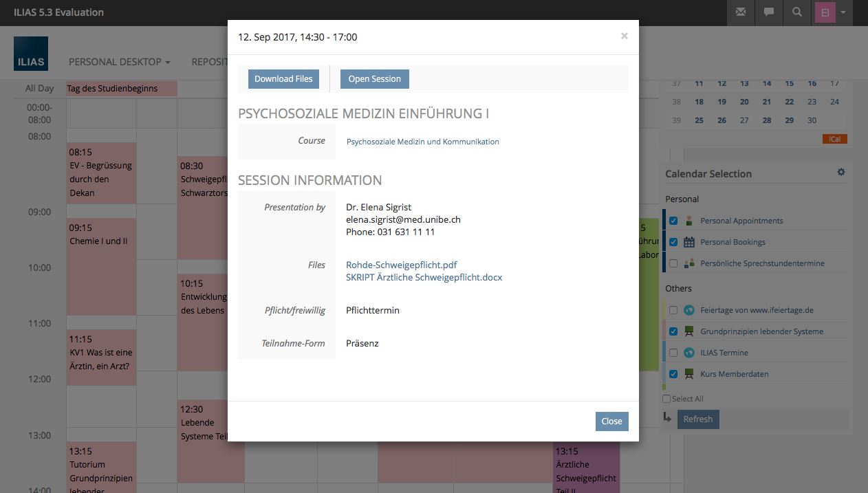Click the Kurs Memberdaten label

pyautogui.click(x=735, y=374)
